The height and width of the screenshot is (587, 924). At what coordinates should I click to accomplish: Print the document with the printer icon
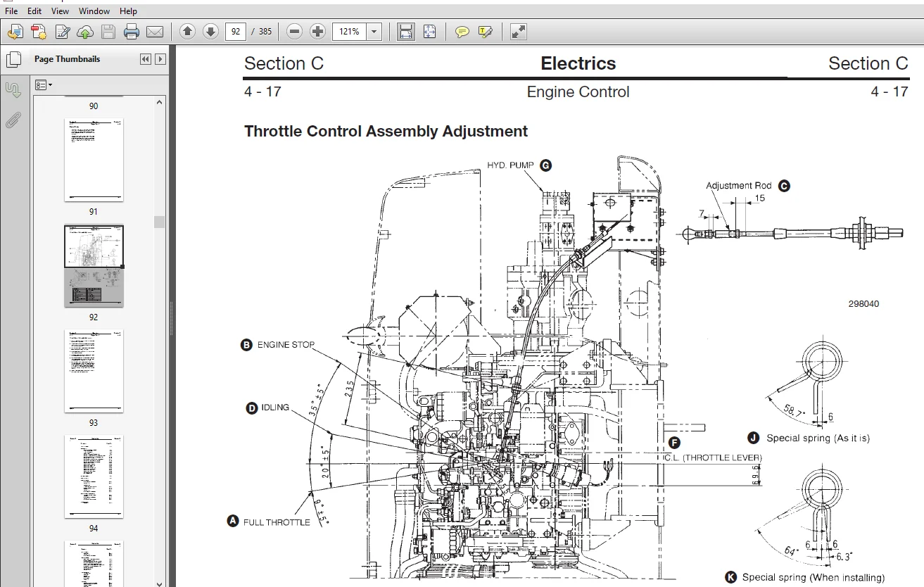pyautogui.click(x=132, y=32)
